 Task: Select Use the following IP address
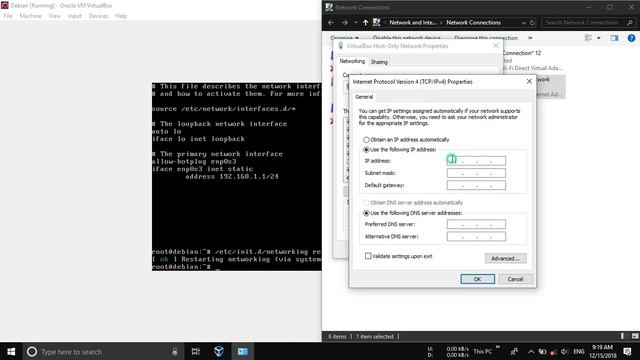pos(400,150)
